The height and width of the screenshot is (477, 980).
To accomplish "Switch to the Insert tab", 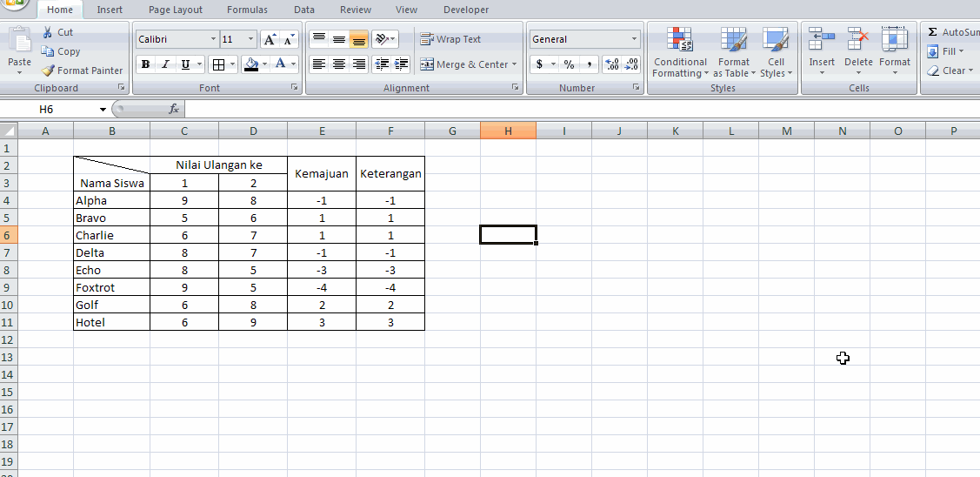I will (110, 10).
